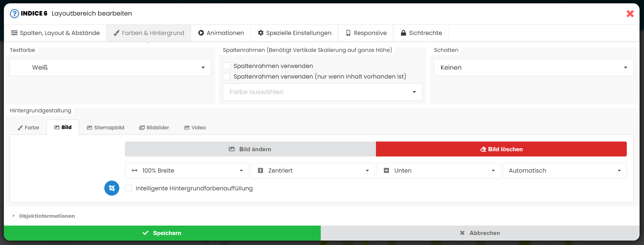The width and height of the screenshot is (644, 245).
Task: Open the Schatten dropdown showing Keinen
Action: [533, 67]
